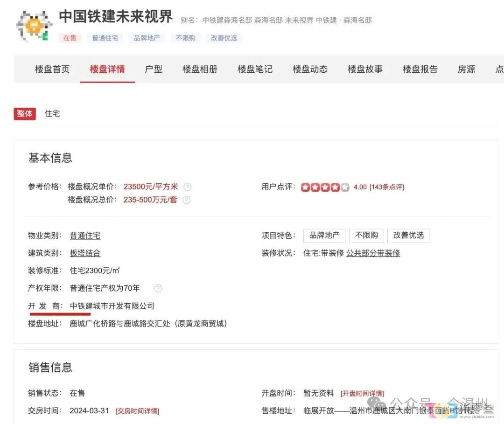Switch to the 户型 tab
The height and width of the screenshot is (424, 504).
click(x=154, y=69)
